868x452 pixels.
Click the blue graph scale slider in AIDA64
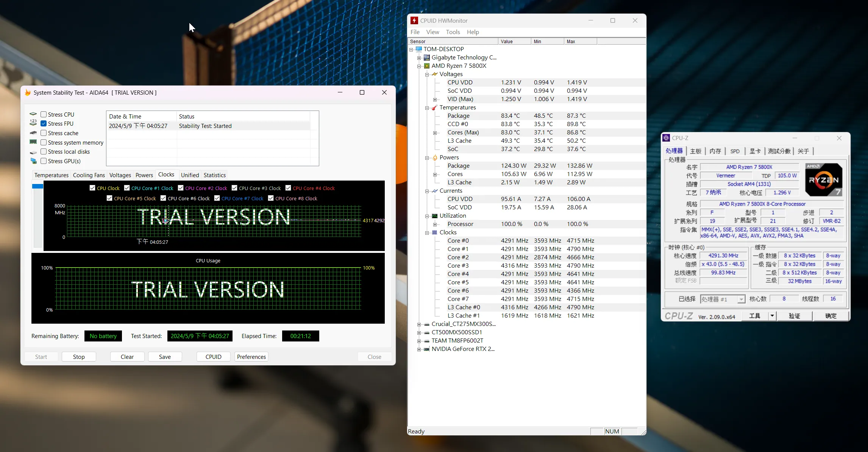pyautogui.click(x=37, y=186)
